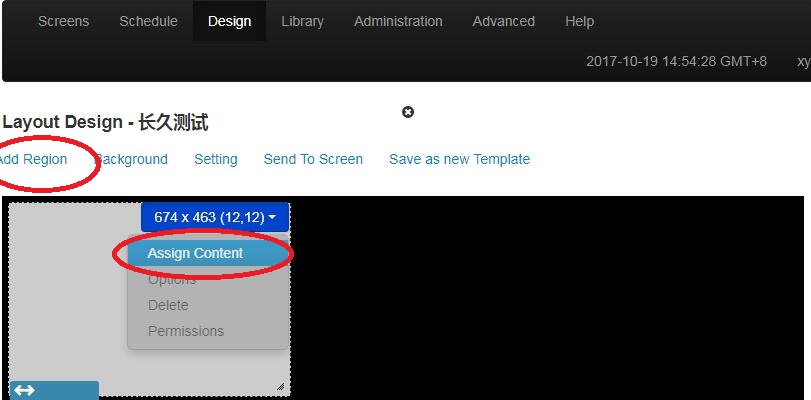Pick Delete from the region menu
The image size is (811, 400).
pyautogui.click(x=168, y=305)
